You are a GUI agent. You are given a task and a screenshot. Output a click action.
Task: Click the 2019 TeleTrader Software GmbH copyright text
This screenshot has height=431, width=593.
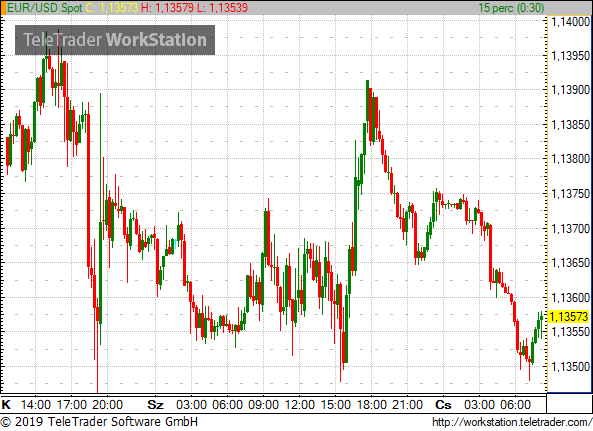click(99, 422)
